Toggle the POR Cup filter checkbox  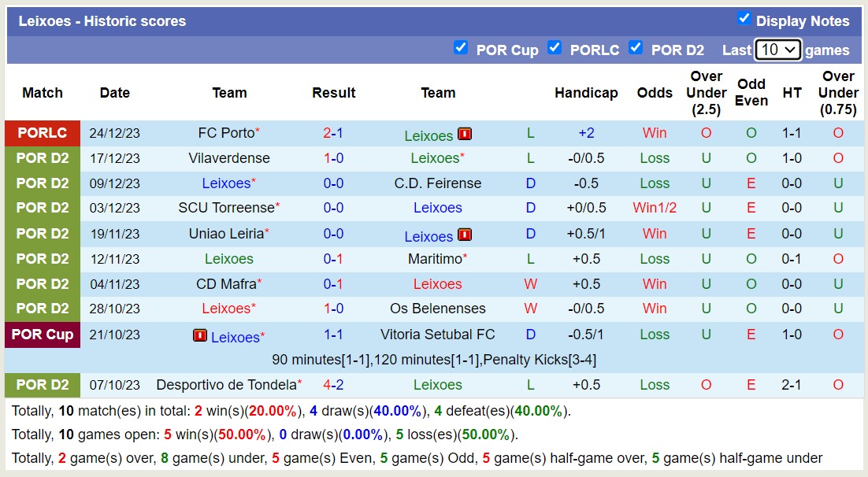pyautogui.click(x=461, y=48)
